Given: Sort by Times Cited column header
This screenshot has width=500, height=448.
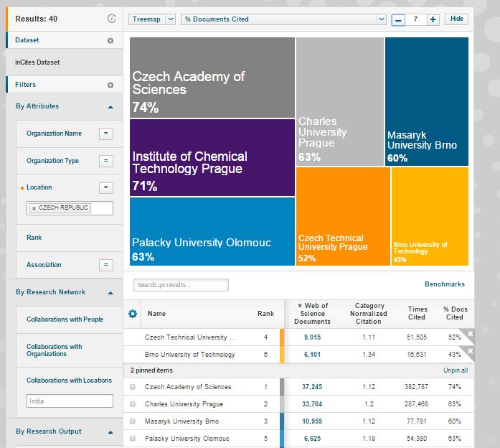Looking at the screenshot, I should [417, 313].
